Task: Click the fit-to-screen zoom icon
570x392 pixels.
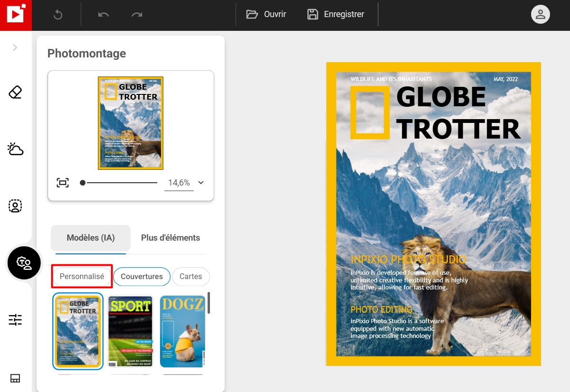Action: point(63,183)
